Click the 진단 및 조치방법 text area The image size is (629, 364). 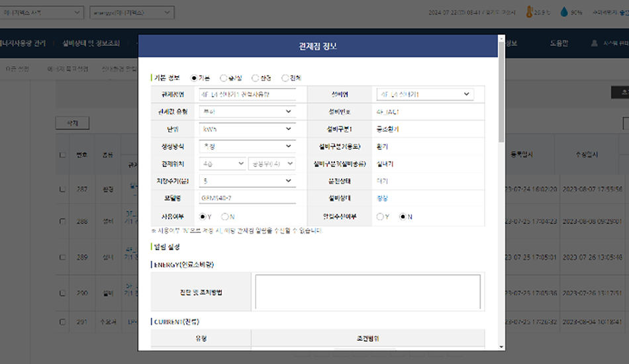[367, 292]
